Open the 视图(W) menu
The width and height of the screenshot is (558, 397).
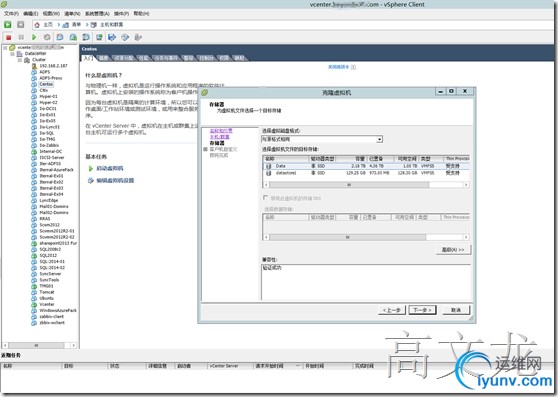coord(51,14)
